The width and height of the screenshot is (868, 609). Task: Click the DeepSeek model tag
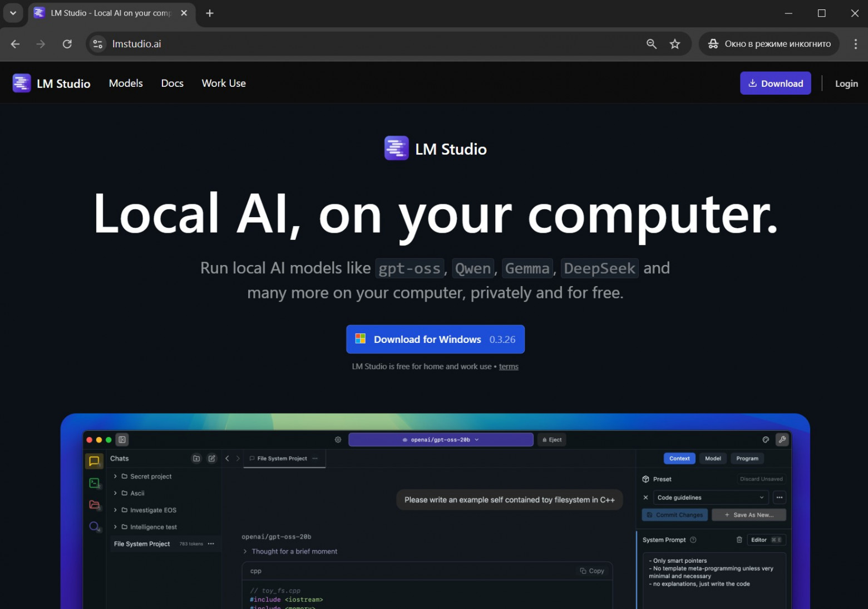pyautogui.click(x=600, y=268)
